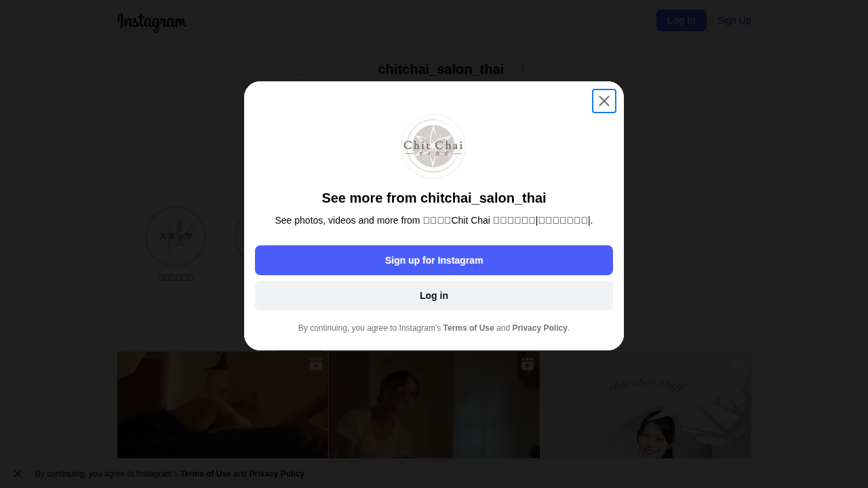
Task: Click the reel icon on second post
Action: click(x=528, y=364)
